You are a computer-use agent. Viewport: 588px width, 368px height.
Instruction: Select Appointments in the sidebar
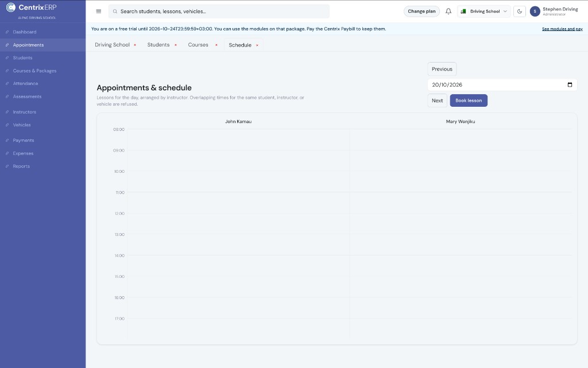click(42, 45)
